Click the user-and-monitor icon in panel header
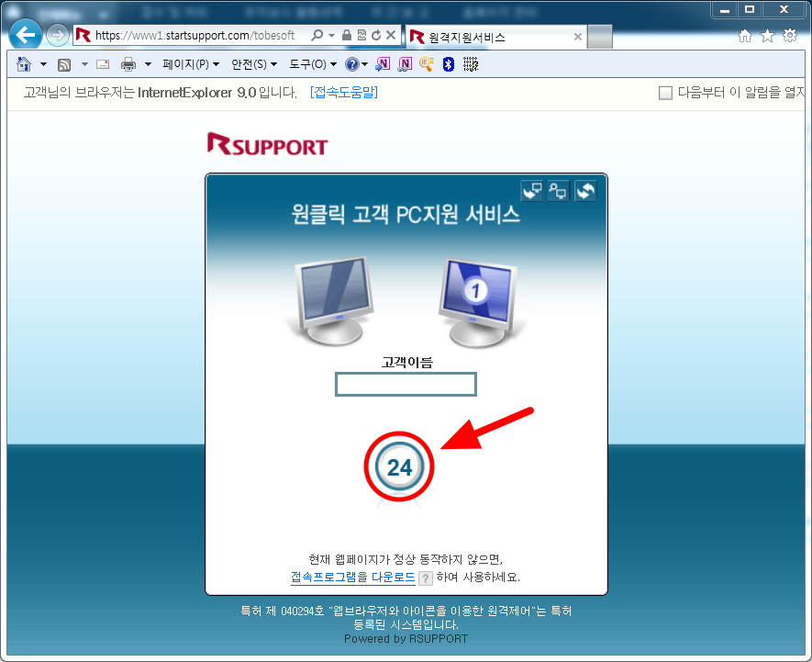Viewport: 812px width, 662px height. pyautogui.click(x=558, y=191)
